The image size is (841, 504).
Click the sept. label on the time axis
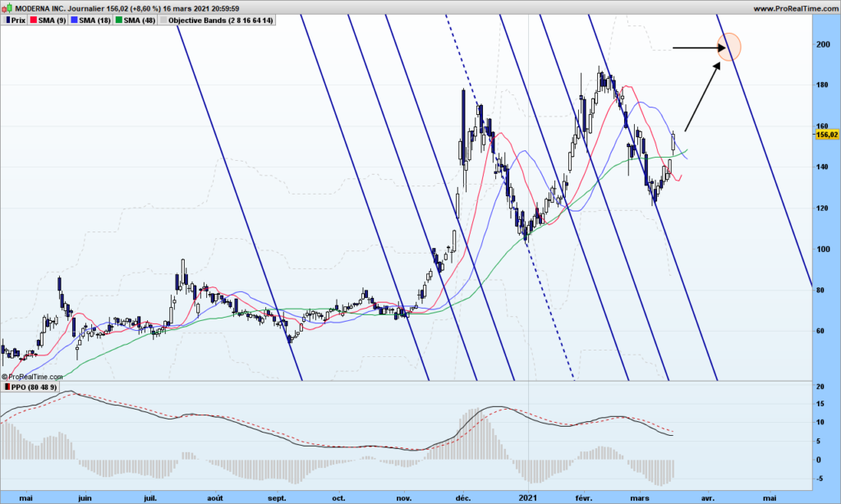277,498
